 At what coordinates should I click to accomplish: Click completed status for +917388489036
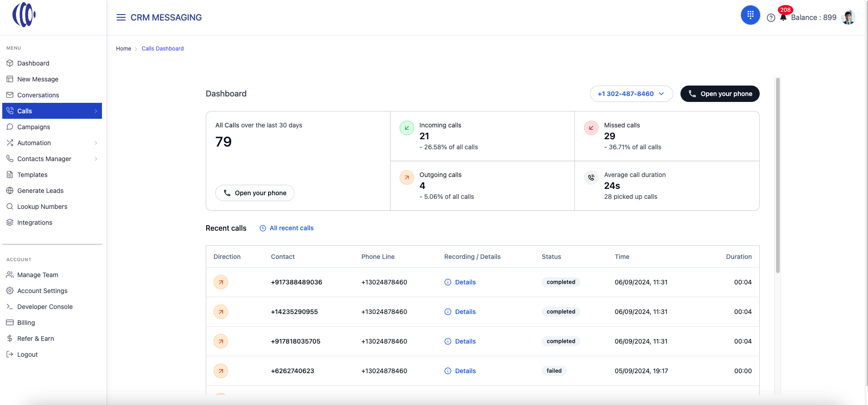[x=561, y=282]
